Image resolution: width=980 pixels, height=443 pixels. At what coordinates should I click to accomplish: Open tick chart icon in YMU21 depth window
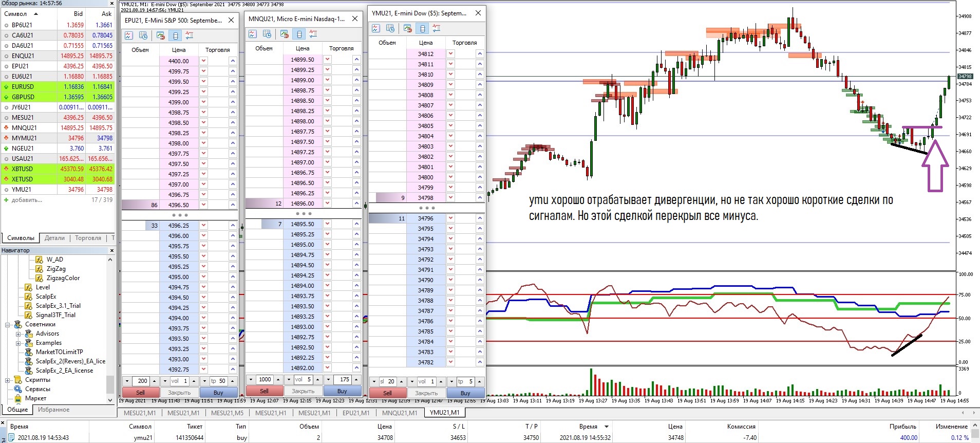[375, 28]
